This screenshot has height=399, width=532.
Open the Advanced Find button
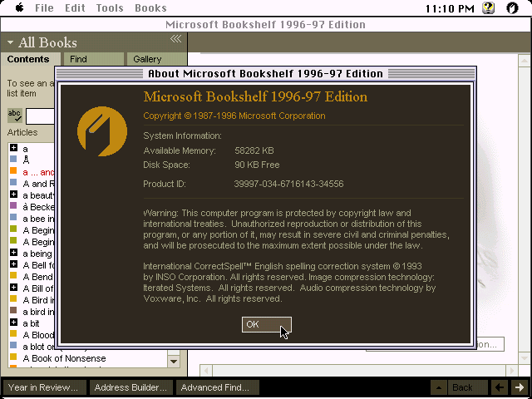tap(215, 387)
